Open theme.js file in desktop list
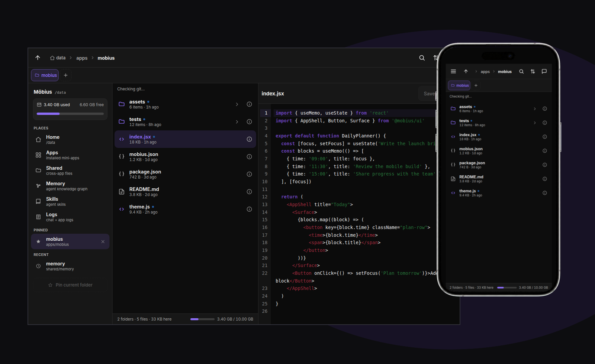Viewport: 595px width, 364px height. (185, 209)
